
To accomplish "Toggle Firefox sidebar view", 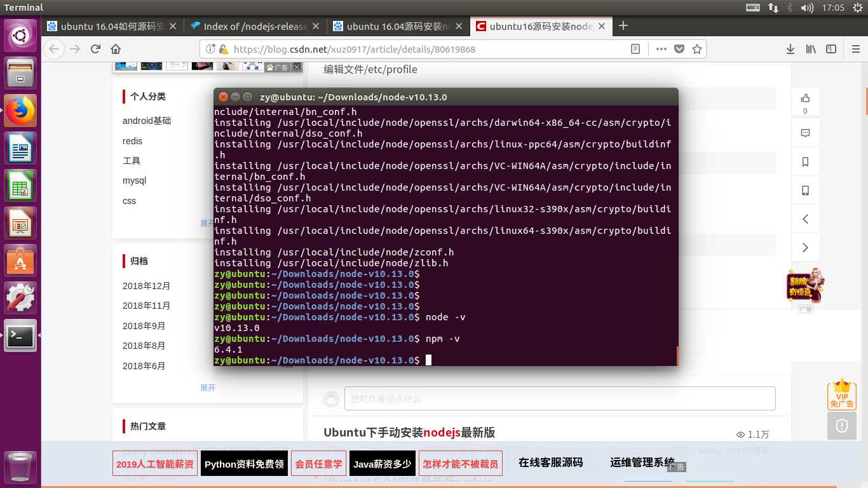I will tap(831, 49).
